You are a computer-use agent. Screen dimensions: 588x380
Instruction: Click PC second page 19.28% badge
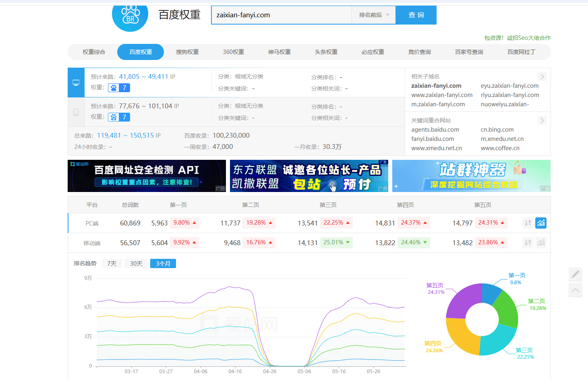pos(259,223)
